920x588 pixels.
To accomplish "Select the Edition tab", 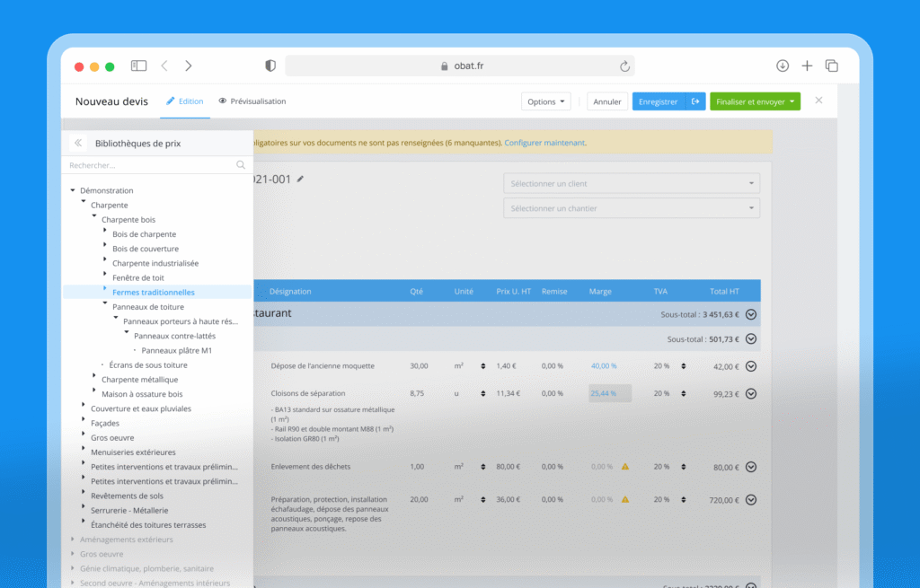I will point(185,101).
